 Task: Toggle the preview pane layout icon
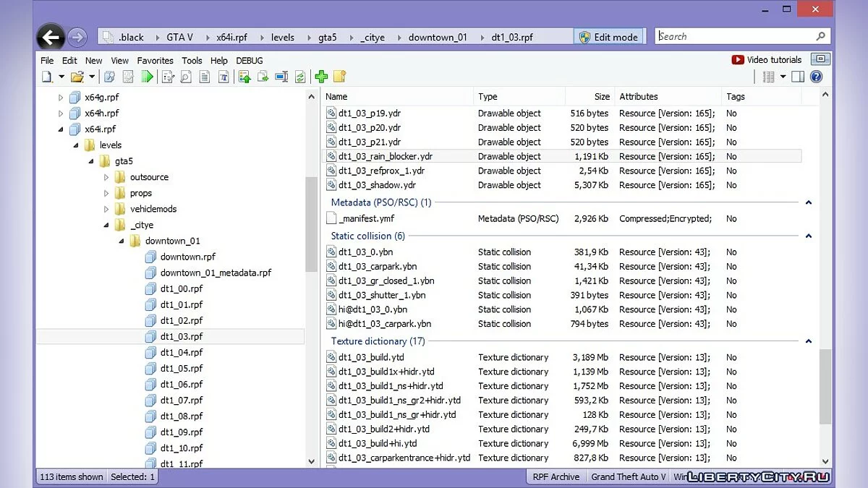point(798,77)
